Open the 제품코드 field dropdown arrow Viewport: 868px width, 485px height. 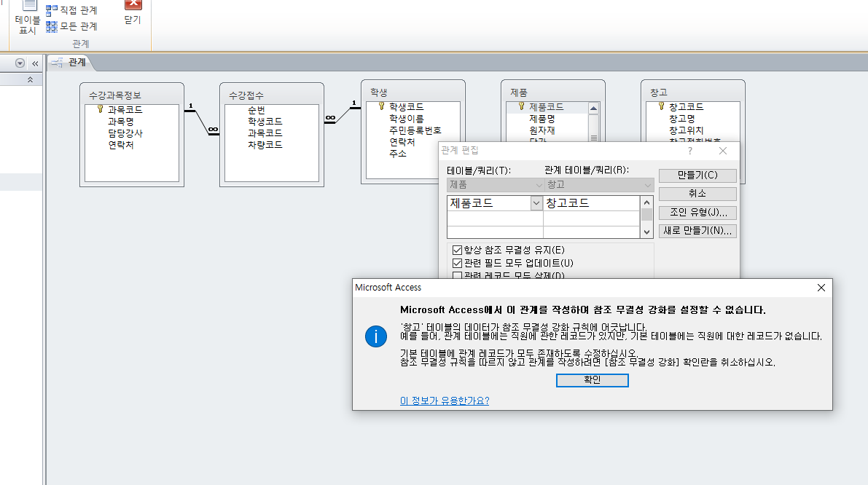point(536,203)
